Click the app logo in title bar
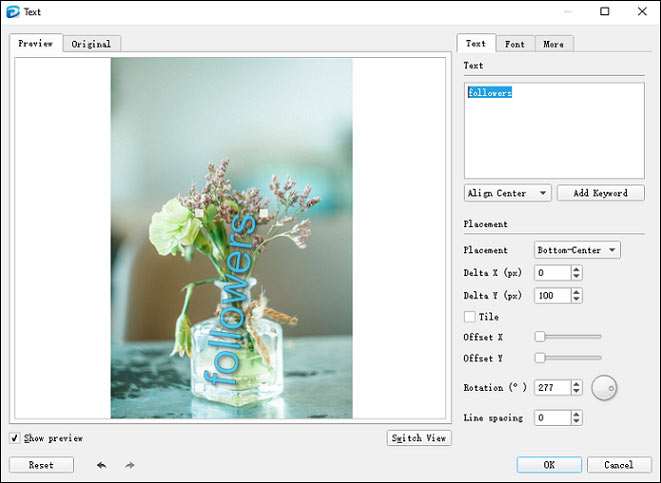Image resolution: width=661 pixels, height=483 pixels. pyautogui.click(x=13, y=11)
